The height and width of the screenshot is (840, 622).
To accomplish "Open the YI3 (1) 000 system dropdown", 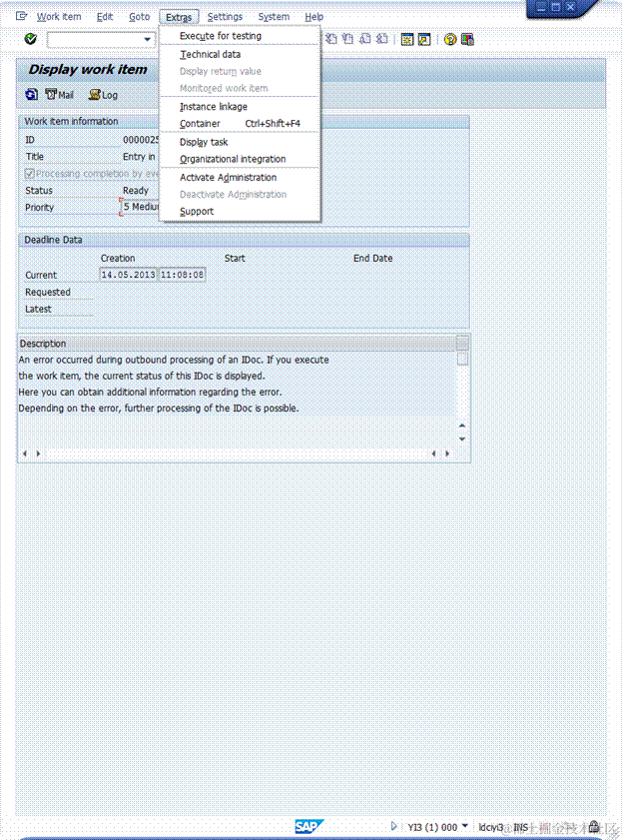I will click(464, 826).
